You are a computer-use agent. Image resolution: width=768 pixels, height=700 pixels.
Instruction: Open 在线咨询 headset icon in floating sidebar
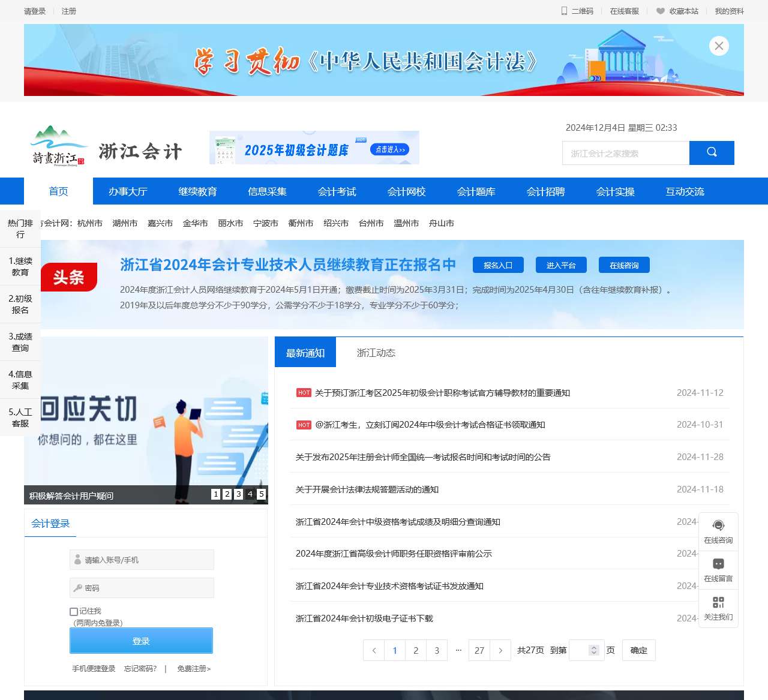coord(718,525)
